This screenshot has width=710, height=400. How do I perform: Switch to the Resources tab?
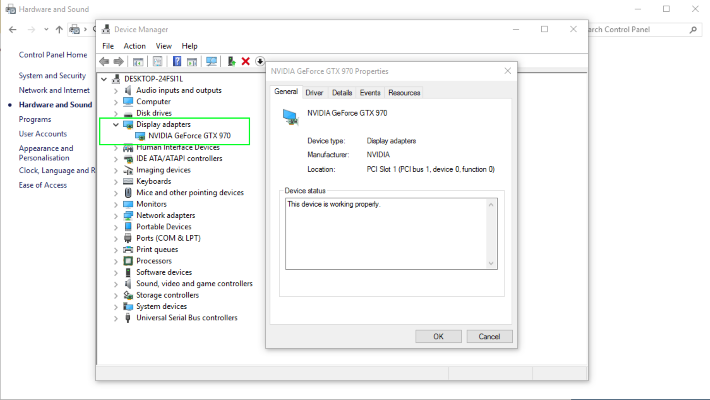click(404, 93)
